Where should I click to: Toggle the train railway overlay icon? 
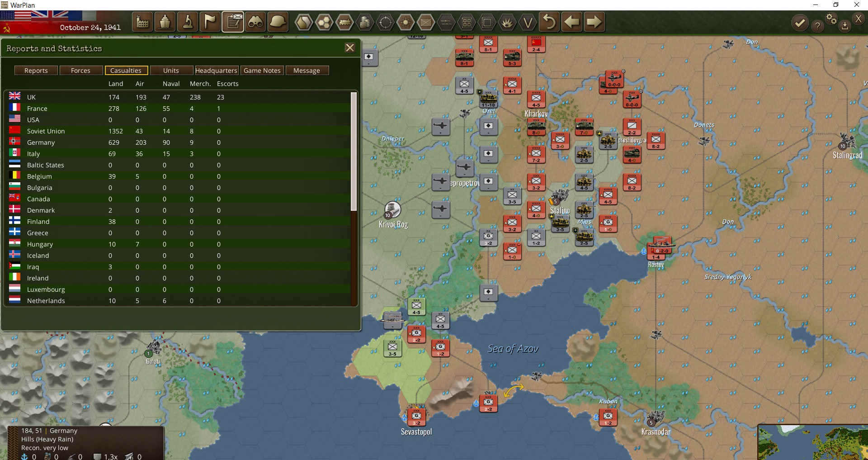coord(344,22)
